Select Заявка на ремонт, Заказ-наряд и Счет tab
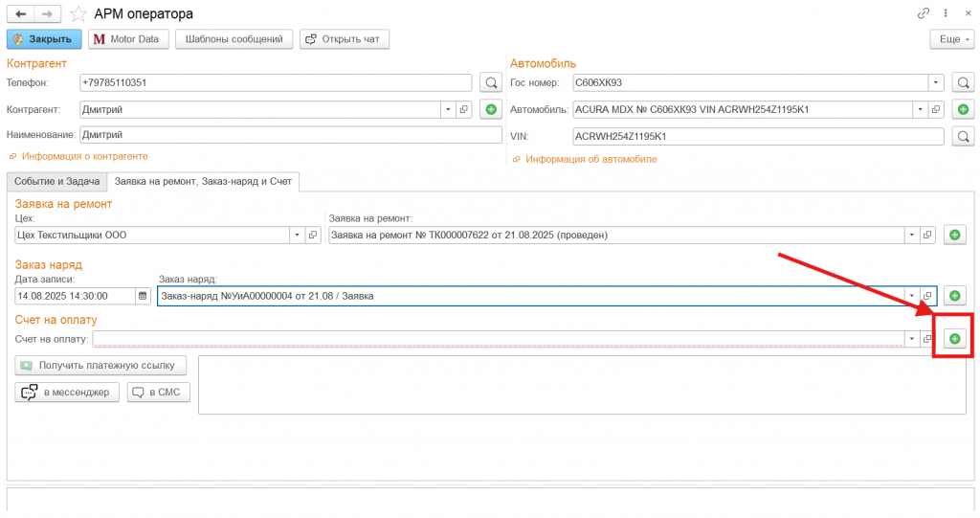980x518 pixels. tap(203, 180)
